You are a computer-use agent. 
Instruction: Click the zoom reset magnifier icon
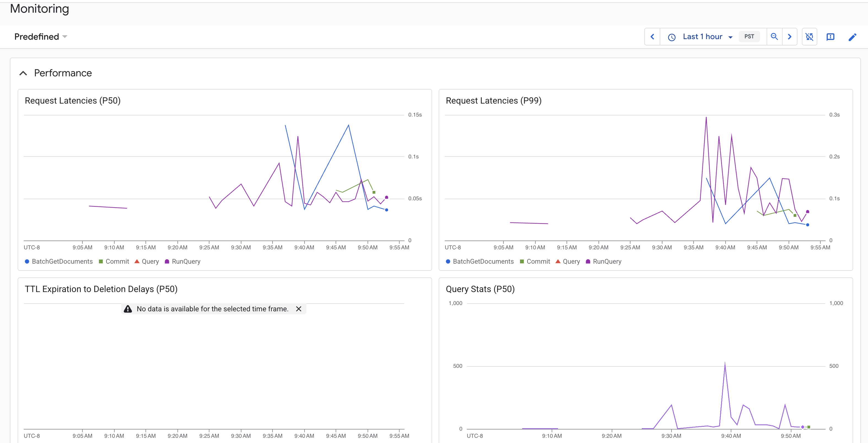[774, 37]
